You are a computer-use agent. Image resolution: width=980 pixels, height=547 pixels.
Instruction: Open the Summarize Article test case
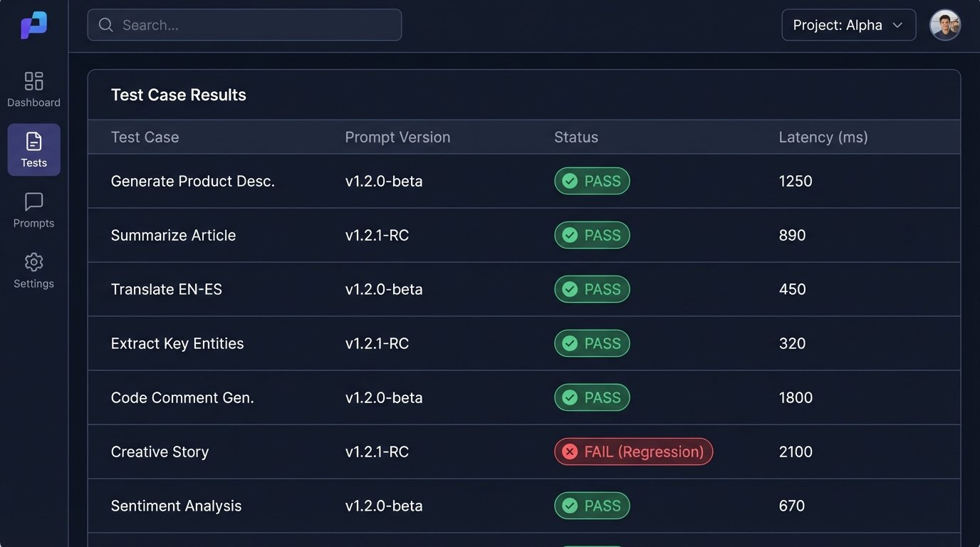(x=173, y=235)
